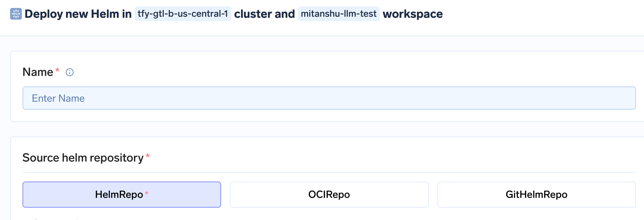Click the red asterisk inside HelmRepo button
The width and height of the screenshot is (644, 220).
pyautogui.click(x=147, y=193)
